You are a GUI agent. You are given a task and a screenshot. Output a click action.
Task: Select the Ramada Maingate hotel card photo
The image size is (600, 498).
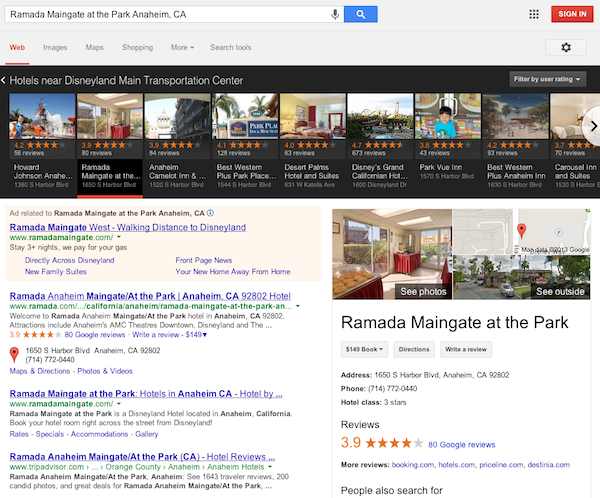pyautogui.click(x=110, y=116)
